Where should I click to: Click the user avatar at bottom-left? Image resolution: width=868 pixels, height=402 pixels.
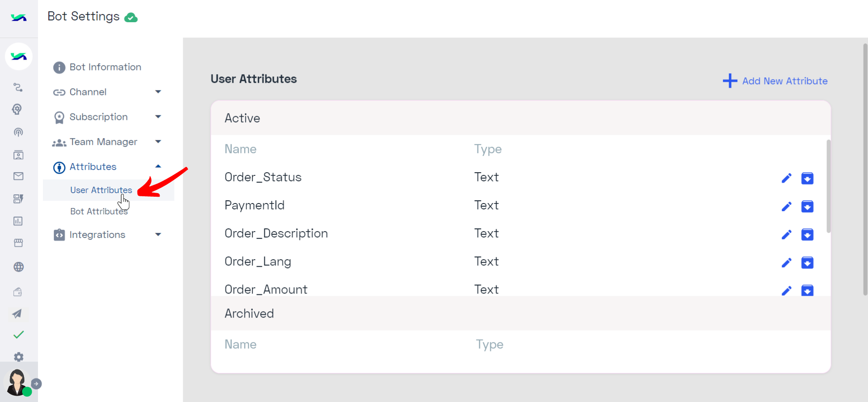tap(17, 383)
